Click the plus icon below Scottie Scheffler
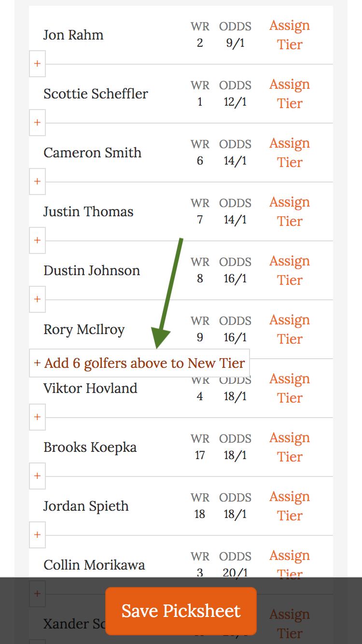The image size is (362, 644). (37, 123)
